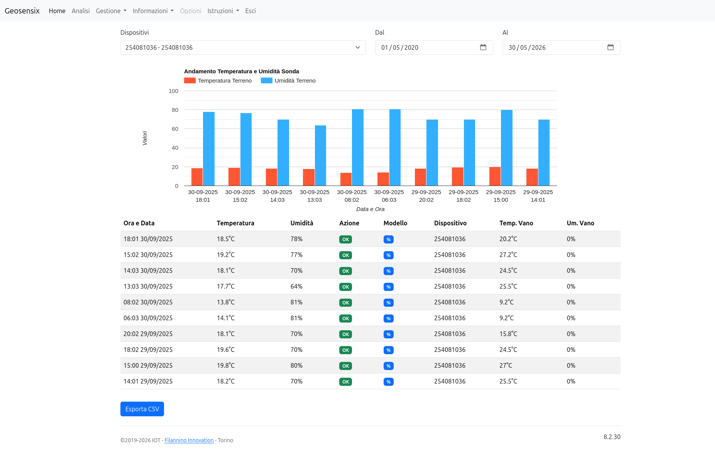This screenshot has width=715, height=463.
Task: Click the Al date field 30/05/2026
Action: tap(561, 47)
